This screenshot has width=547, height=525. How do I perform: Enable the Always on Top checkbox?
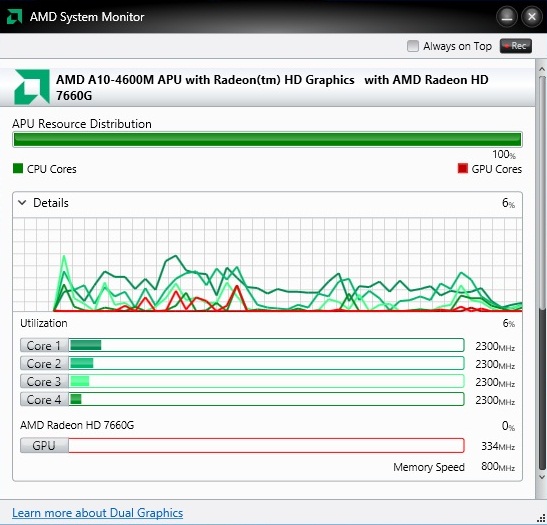tap(413, 46)
